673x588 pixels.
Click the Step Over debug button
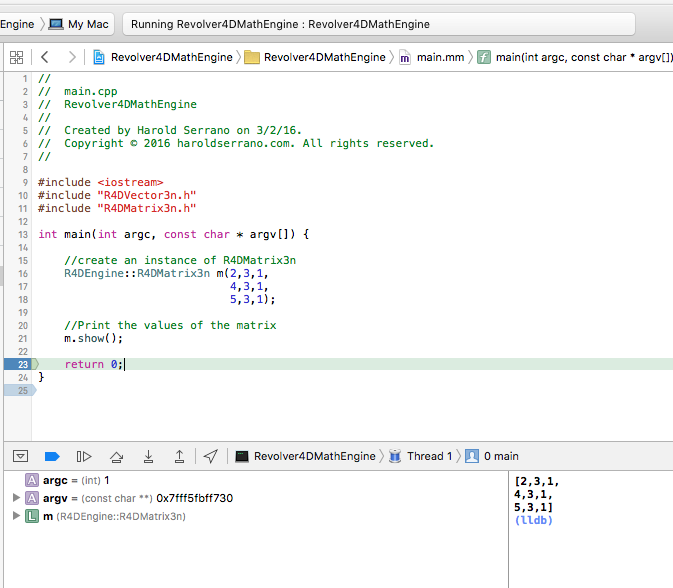pyautogui.click(x=116, y=456)
